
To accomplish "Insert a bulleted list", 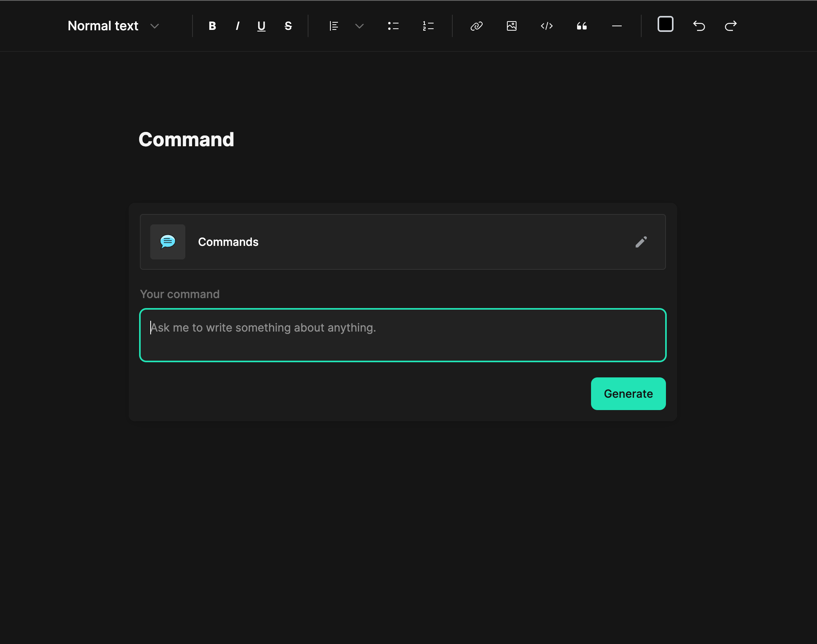I will pos(393,26).
